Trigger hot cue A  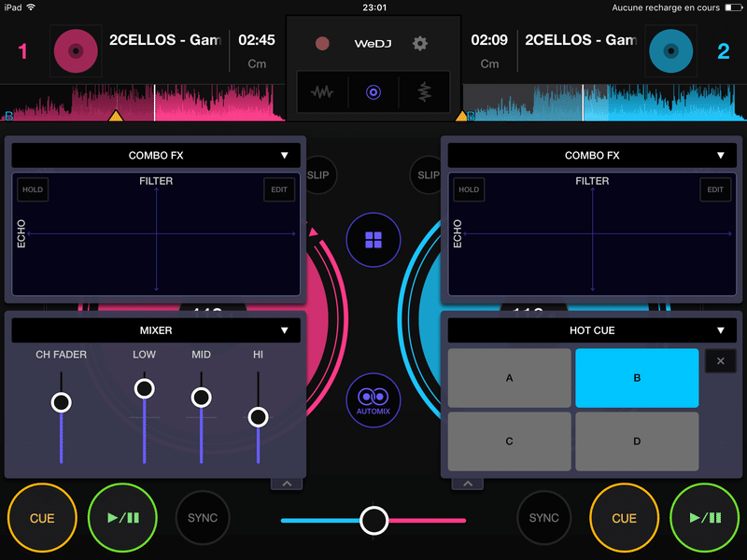point(509,378)
